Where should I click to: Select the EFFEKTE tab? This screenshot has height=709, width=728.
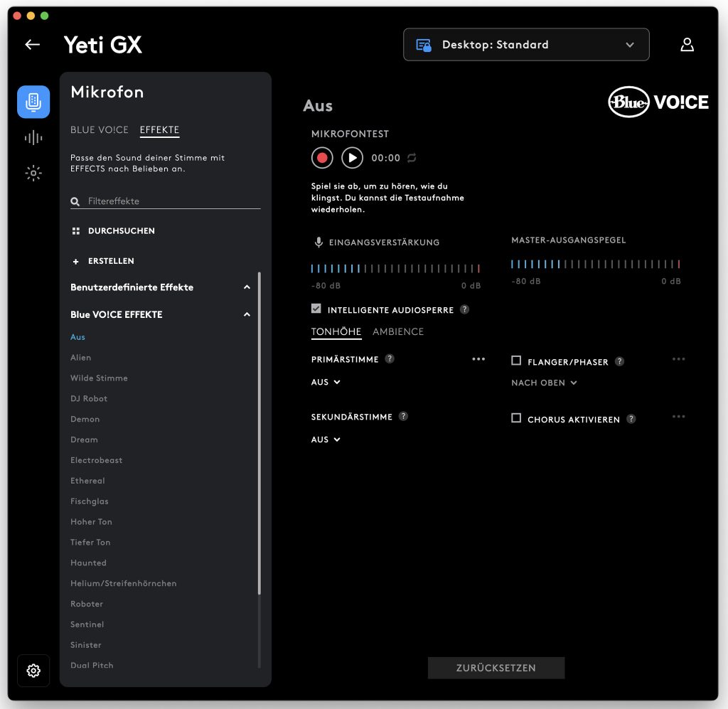tap(160, 130)
